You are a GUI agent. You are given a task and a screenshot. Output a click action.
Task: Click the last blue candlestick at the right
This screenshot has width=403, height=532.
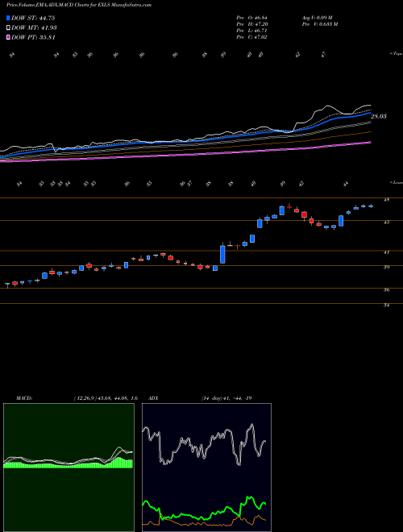coord(371,206)
